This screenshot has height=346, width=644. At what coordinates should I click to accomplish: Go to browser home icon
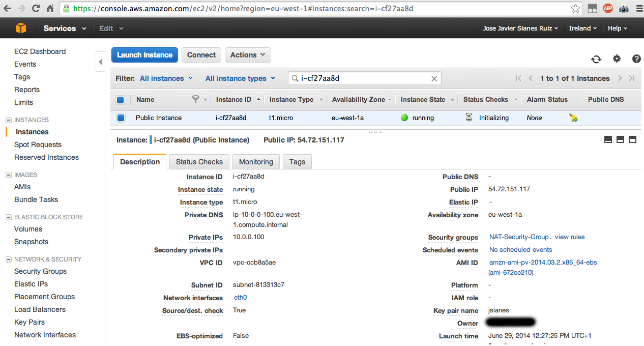point(50,8)
